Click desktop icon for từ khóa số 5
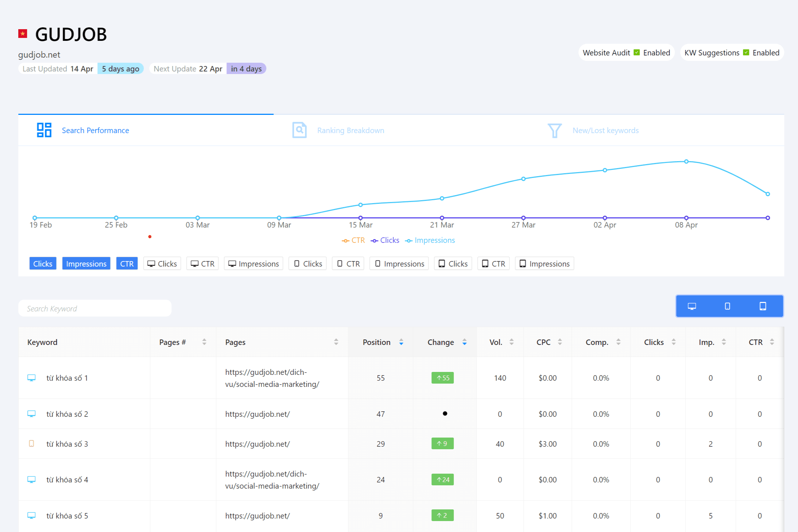Image resolution: width=798 pixels, height=532 pixels. tap(32, 516)
